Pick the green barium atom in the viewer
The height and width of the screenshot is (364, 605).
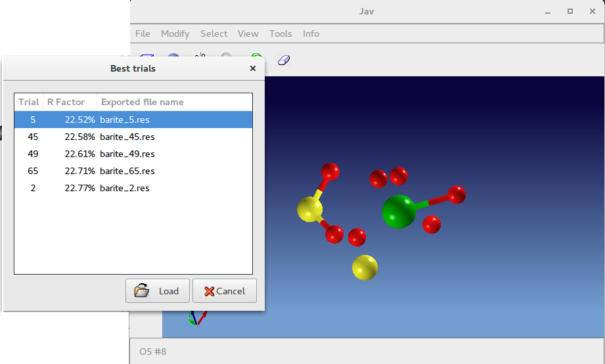(x=399, y=212)
